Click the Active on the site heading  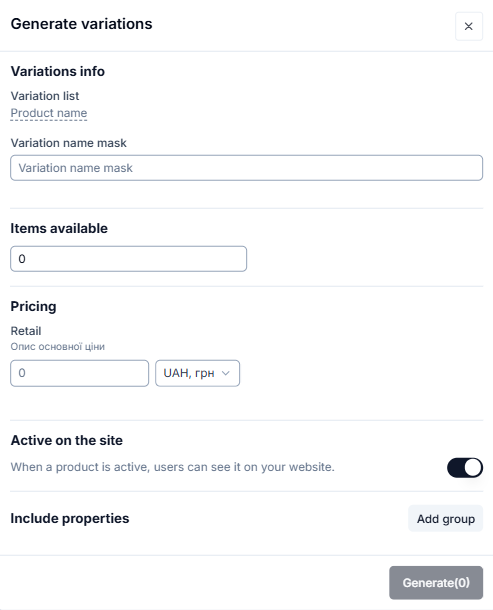pyautogui.click(x=67, y=440)
